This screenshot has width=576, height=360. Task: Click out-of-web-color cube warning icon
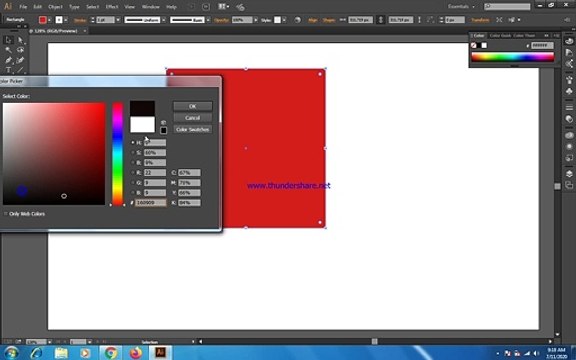pyautogui.click(x=163, y=123)
